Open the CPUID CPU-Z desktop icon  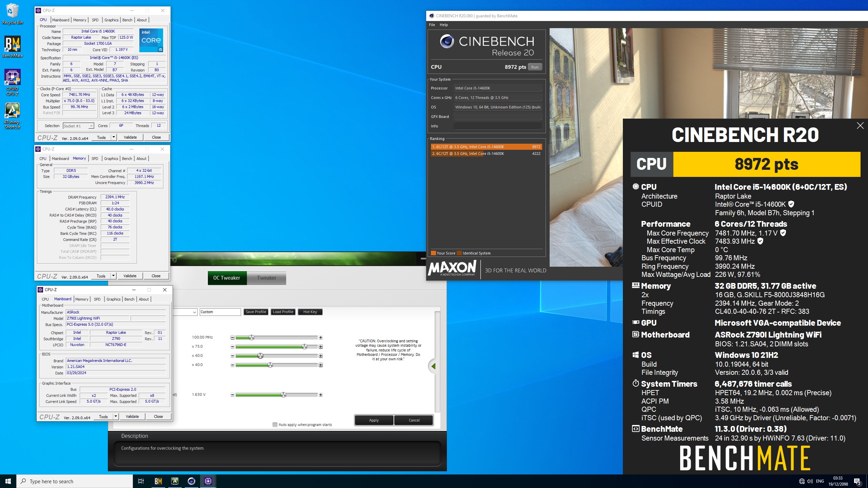coord(12,82)
